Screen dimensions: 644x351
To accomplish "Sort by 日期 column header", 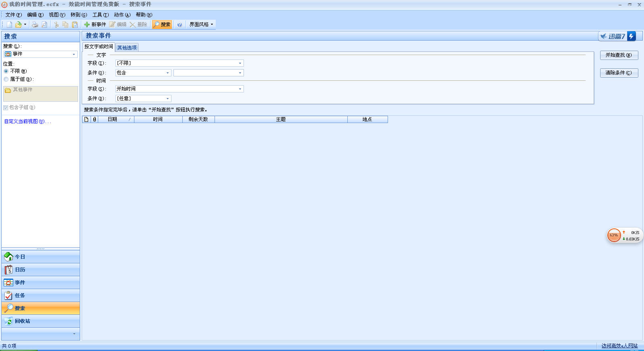I will pyautogui.click(x=116, y=119).
